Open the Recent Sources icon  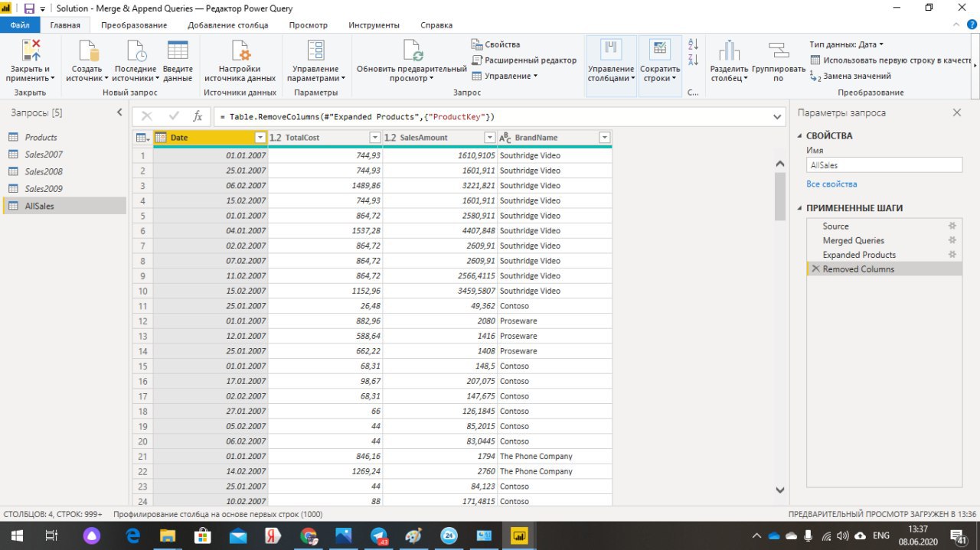coord(136,50)
